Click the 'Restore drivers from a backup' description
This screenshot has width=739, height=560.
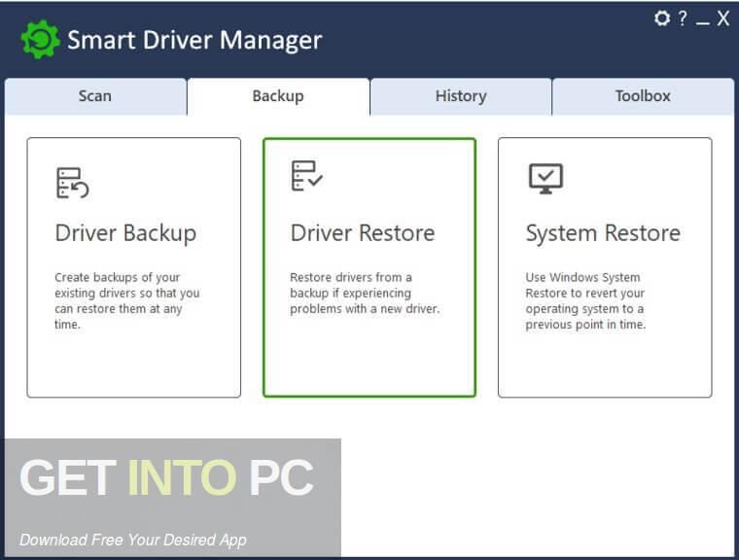[365, 293]
